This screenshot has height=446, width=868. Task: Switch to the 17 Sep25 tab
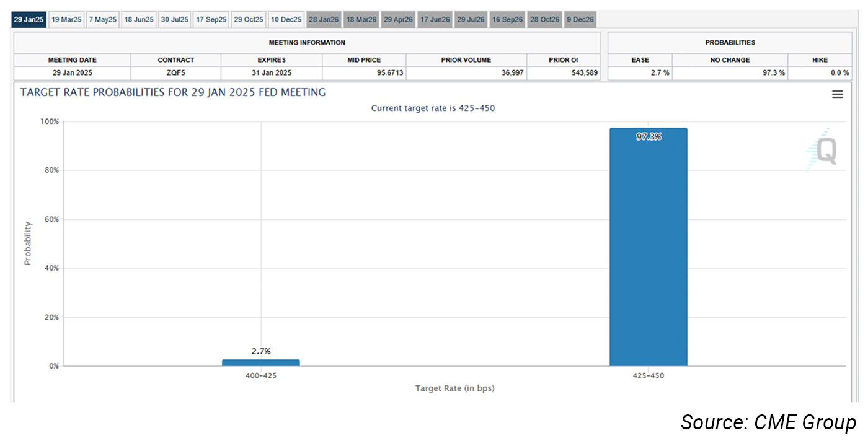pos(211,20)
